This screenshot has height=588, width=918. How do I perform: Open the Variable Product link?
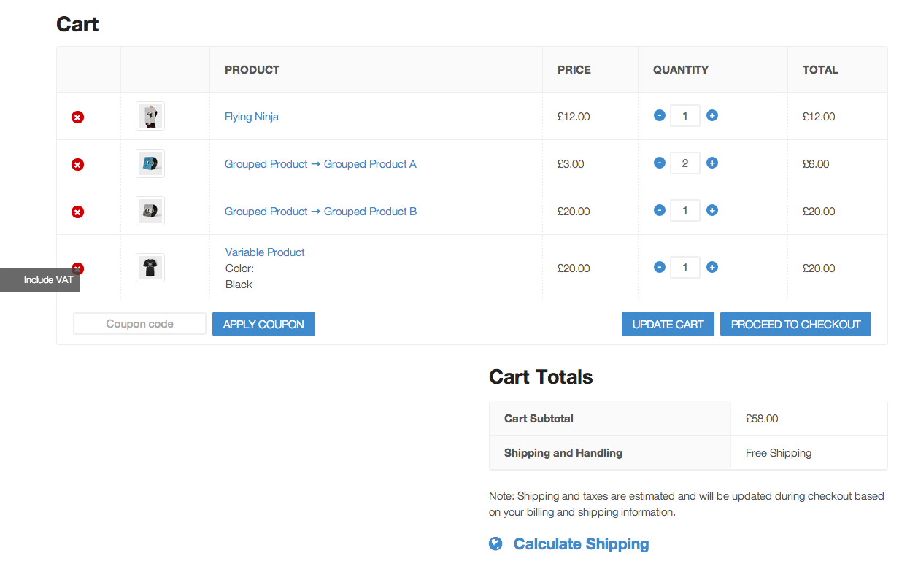[265, 252]
